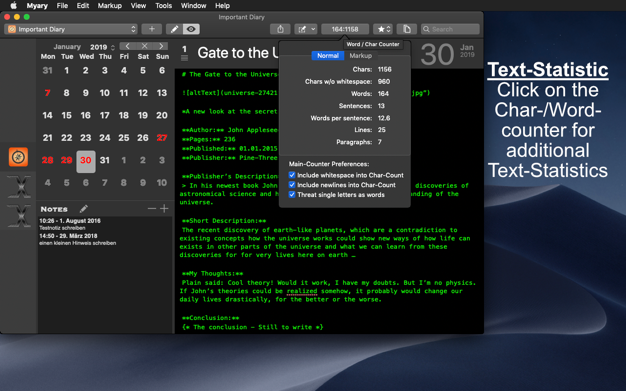Open the Help menu
Screen dimensions: 626x391
[222, 6]
